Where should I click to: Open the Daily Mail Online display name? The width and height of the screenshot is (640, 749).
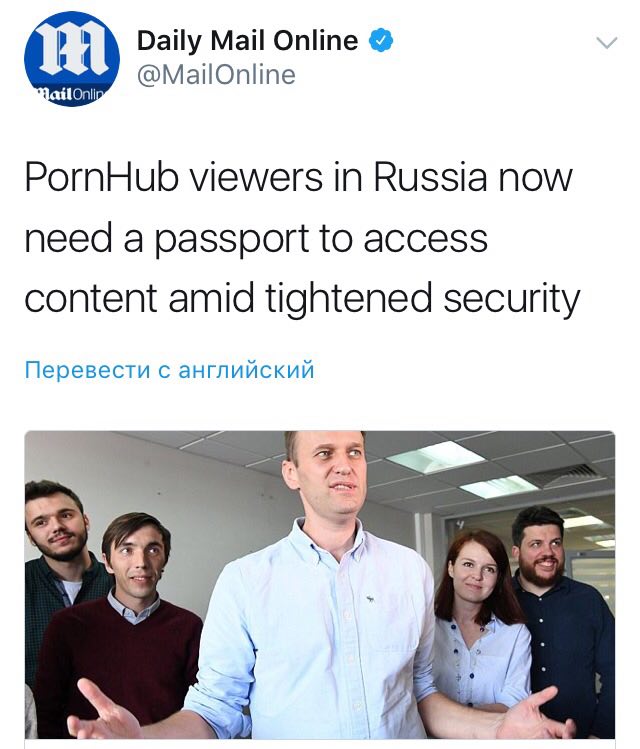point(247,41)
